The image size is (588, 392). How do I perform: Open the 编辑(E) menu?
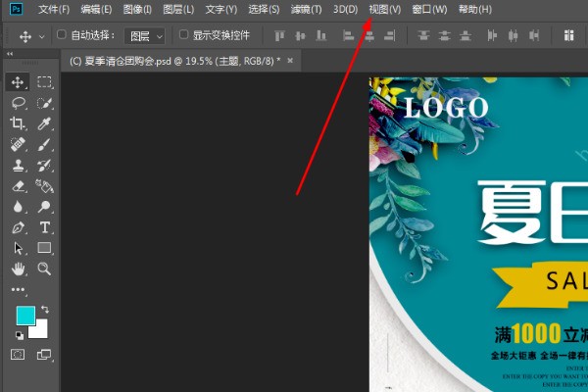click(x=96, y=9)
